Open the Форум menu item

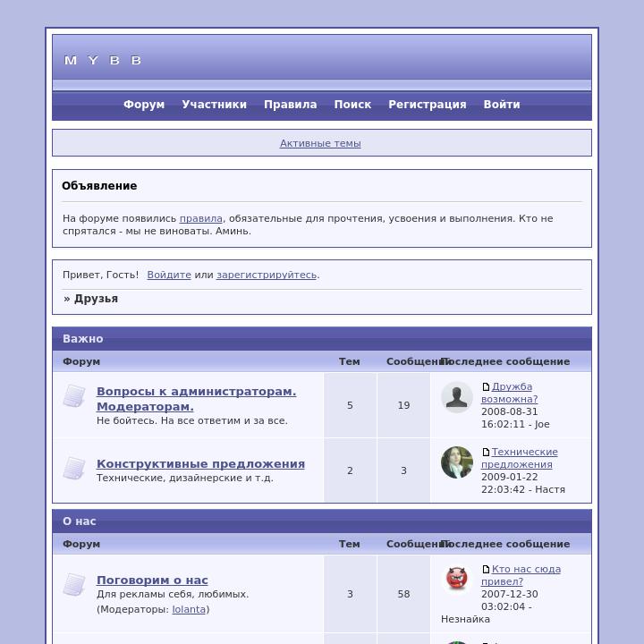144,105
